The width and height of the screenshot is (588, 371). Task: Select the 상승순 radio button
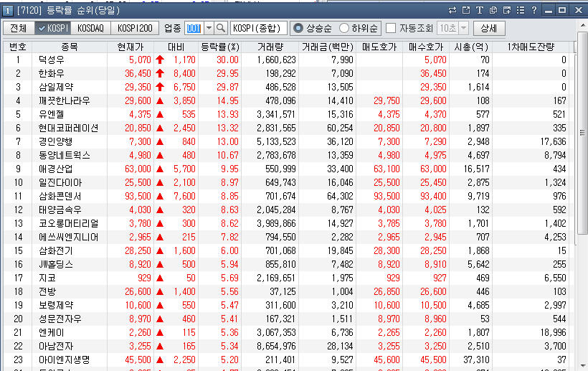(298, 28)
